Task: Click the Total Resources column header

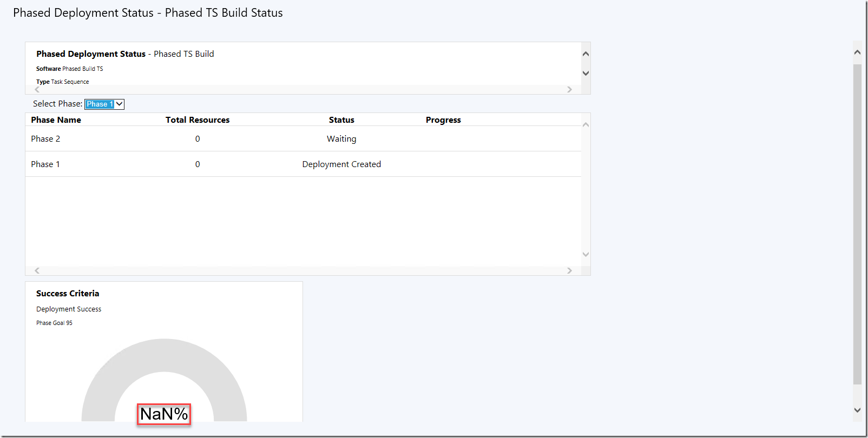Action: (198, 120)
